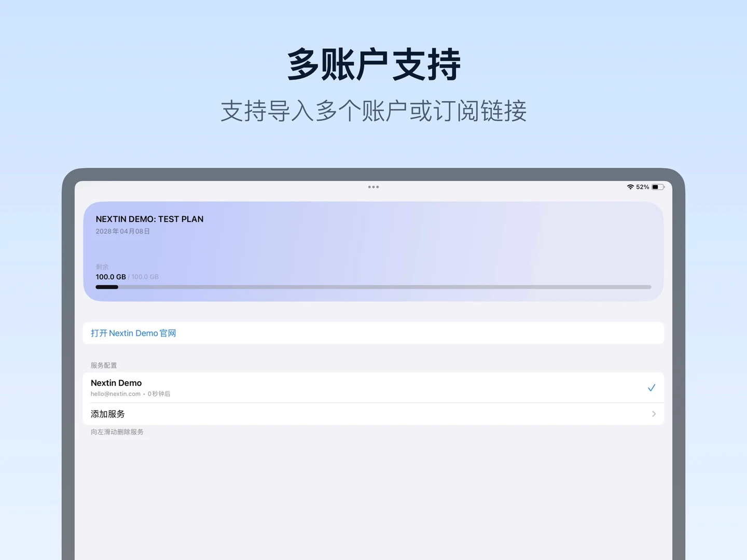
Task: Click the 2028年04月08日 expiry date
Action: pyautogui.click(x=123, y=231)
